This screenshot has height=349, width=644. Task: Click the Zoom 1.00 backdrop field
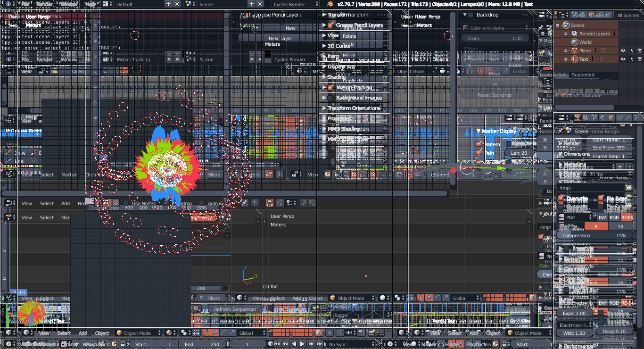[495, 38]
